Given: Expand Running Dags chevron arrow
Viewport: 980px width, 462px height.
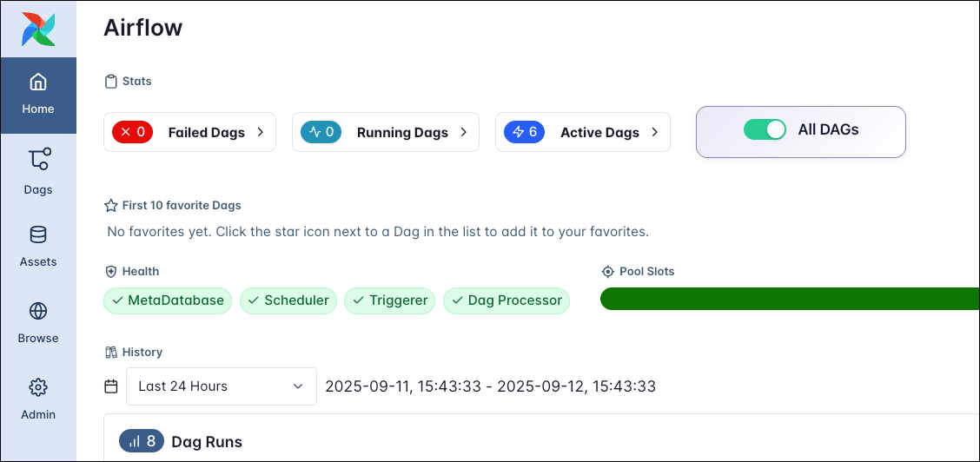Looking at the screenshot, I should pos(464,133).
